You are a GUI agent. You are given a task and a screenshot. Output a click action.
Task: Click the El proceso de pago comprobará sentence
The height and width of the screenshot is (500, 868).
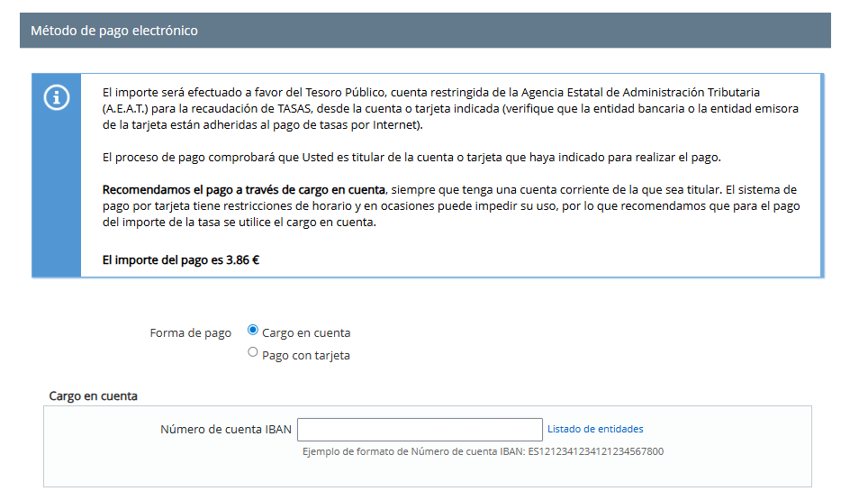411,158
